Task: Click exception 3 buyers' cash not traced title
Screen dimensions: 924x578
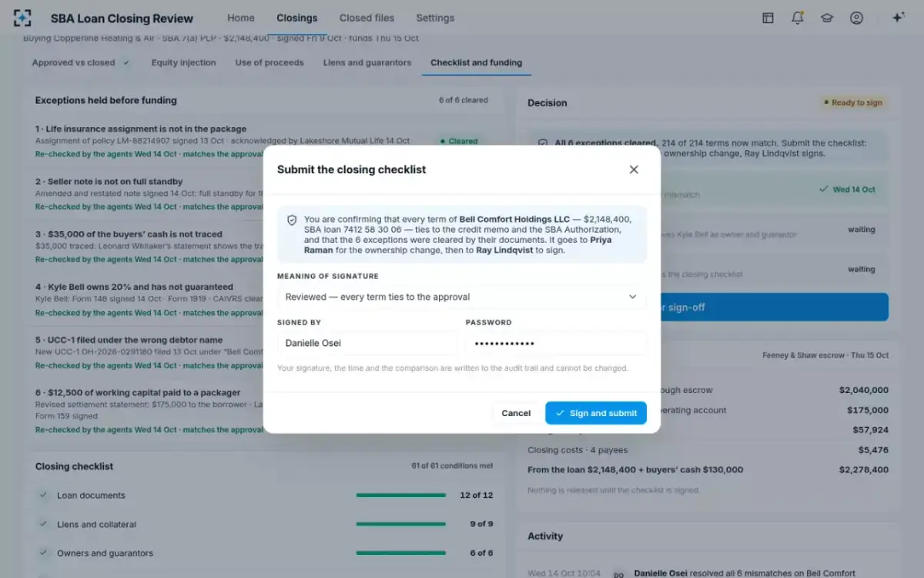Action: 129,234
